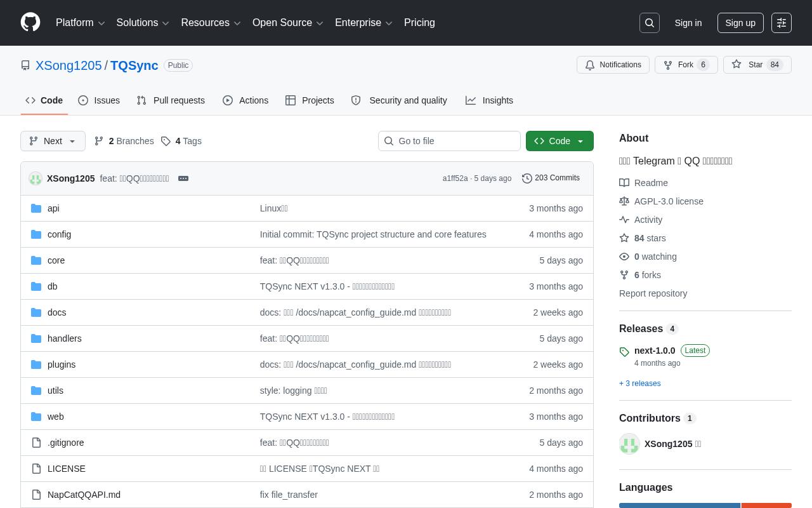Open the Pricing link
The height and width of the screenshot is (508, 812).
[x=419, y=23]
